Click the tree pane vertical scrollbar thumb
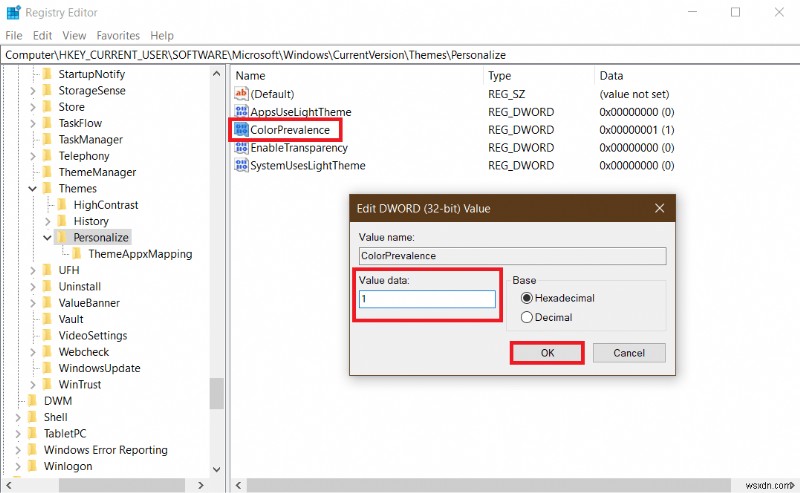800x493 pixels. pos(216,393)
